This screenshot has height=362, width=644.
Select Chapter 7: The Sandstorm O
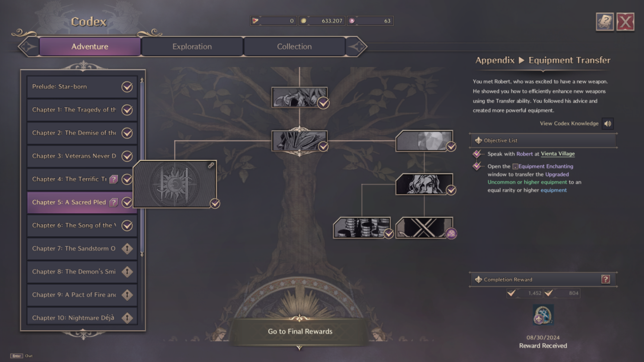[x=81, y=248]
